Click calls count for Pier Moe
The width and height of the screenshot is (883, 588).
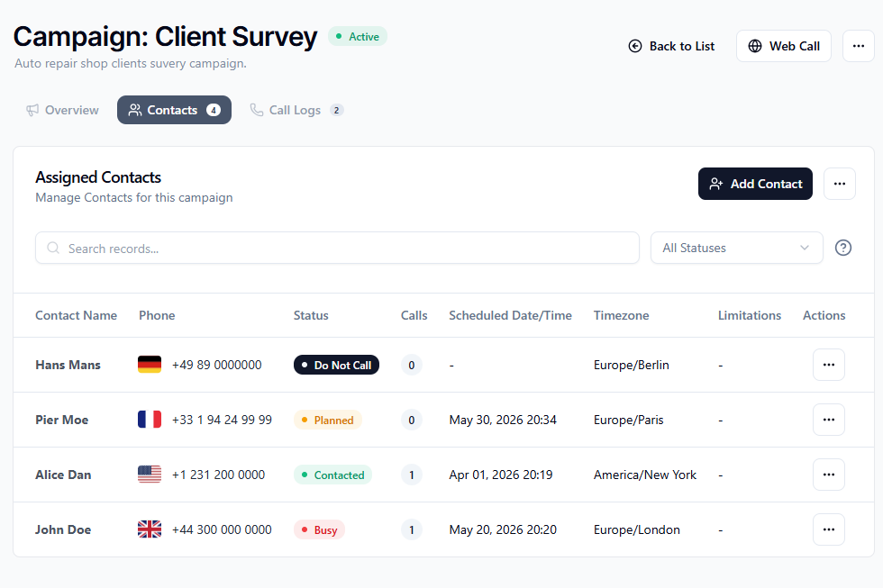point(412,420)
